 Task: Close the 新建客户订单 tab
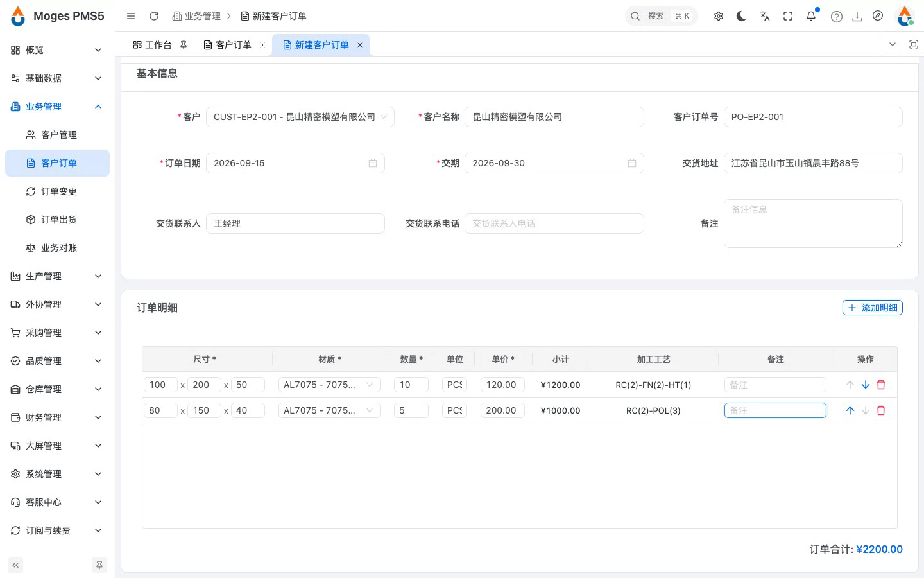[x=360, y=45]
